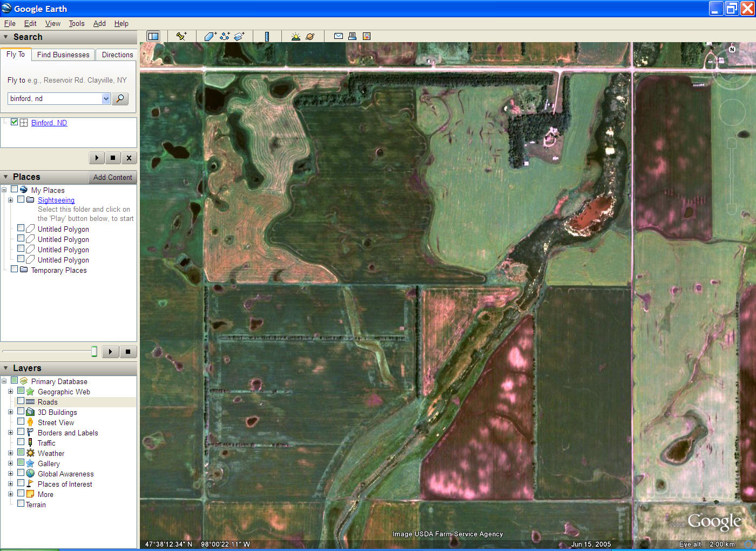Collapse the Layers panel triangle
The width and height of the screenshot is (756, 551).
click(6, 368)
